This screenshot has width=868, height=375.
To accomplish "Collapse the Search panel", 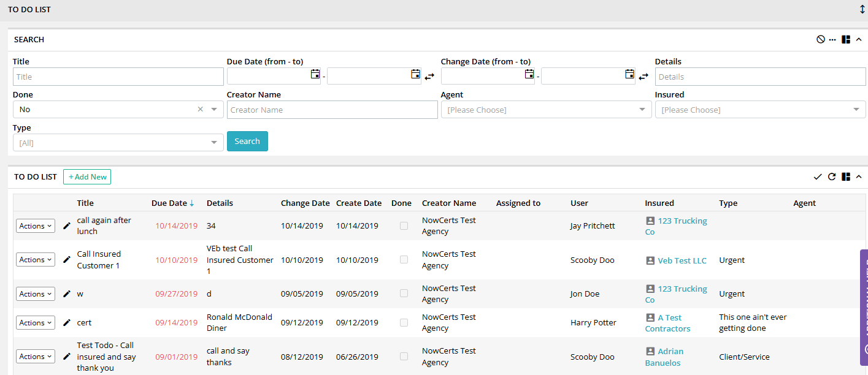I will pos(859,39).
